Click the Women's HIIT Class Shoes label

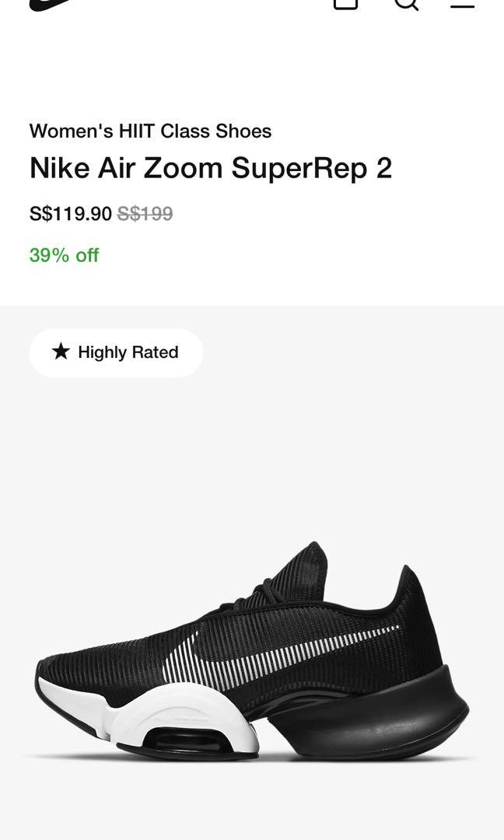[x=150, y=131]
